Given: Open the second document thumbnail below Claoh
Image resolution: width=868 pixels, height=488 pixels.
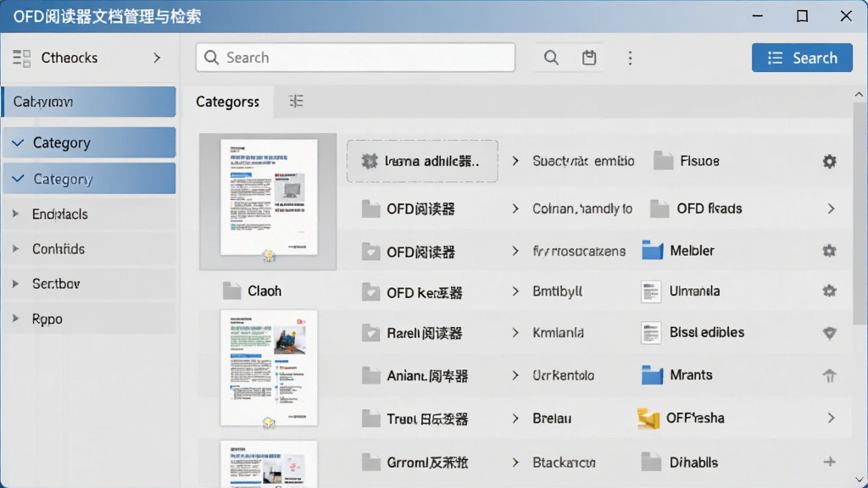Looking at the screenshot, I should tap(269, 368).
